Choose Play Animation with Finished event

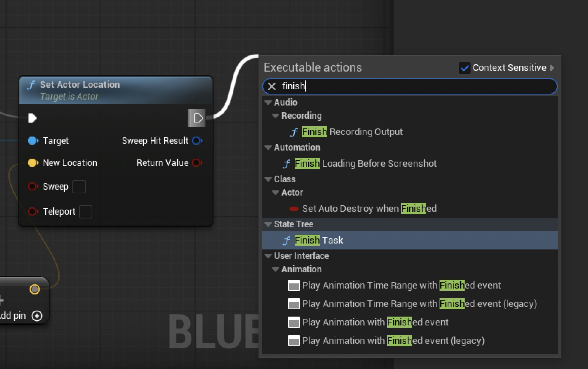375,322
